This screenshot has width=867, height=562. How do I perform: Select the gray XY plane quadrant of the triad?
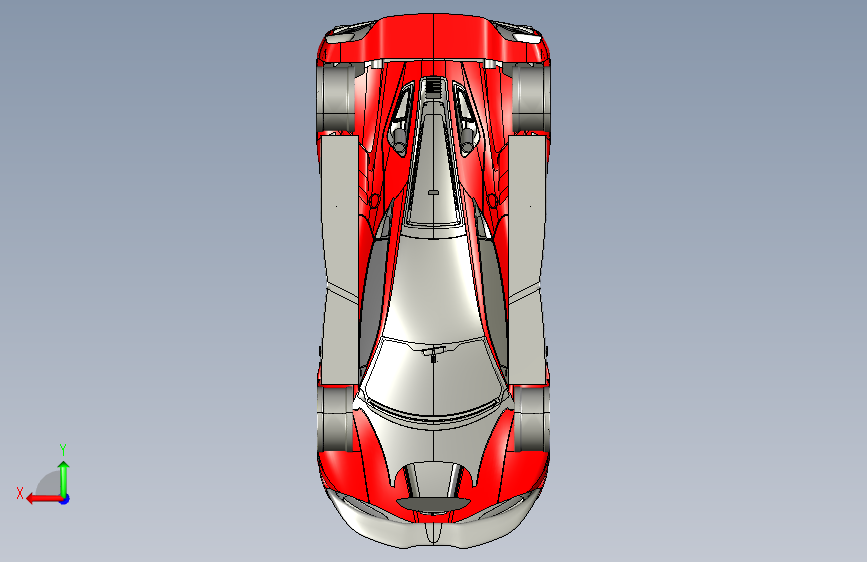[x=49, y=483]
